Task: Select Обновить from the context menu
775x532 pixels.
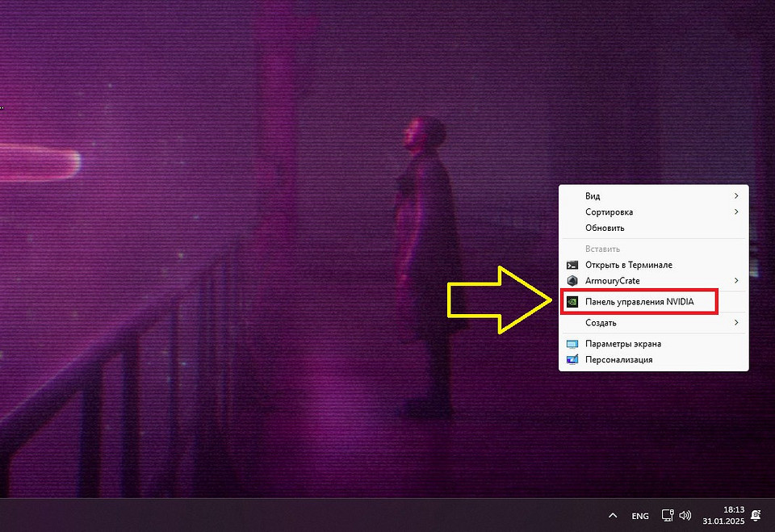Action: (605, 228)
